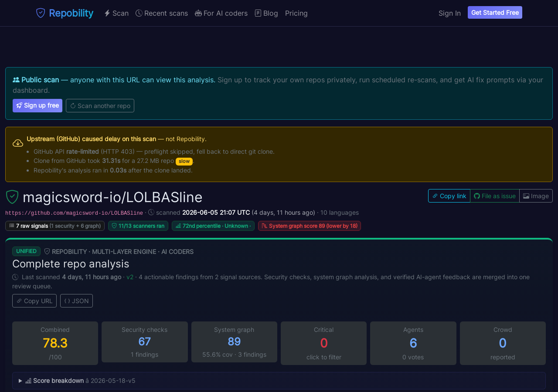This screenshot has height=392, width=558.
Task: Click the lightning bolt Scan icon
Action: 107,13
